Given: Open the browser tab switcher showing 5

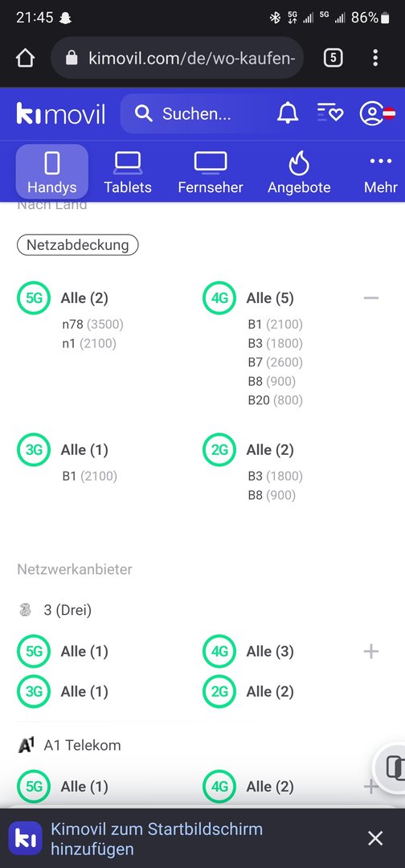Looking at the screenshot, I should 333,58.
